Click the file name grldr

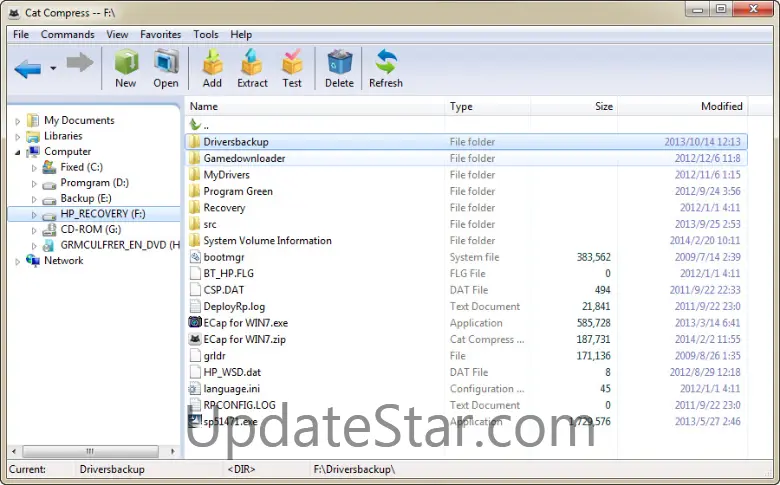(214, 356)
